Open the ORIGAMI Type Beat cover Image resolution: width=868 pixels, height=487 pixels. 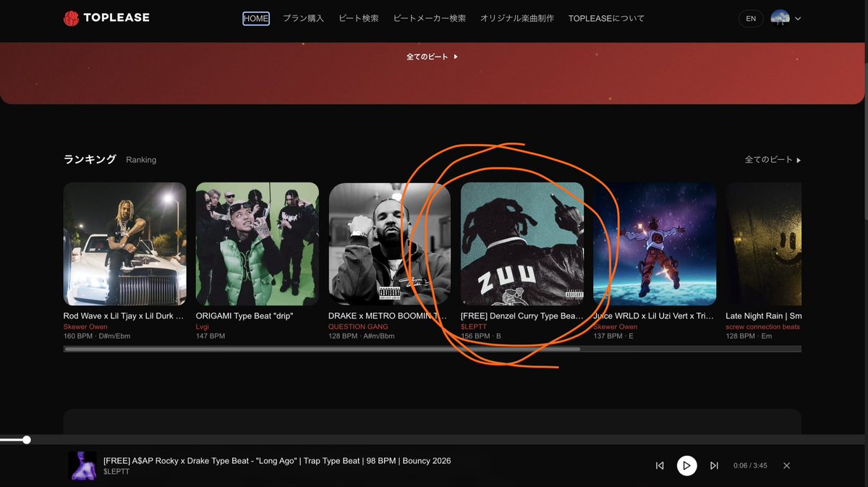click(x=258, y=244)
